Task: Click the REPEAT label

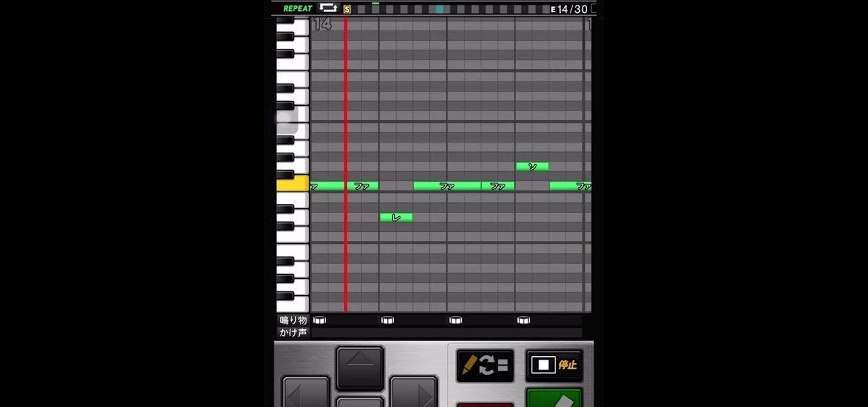Action: 298,8
